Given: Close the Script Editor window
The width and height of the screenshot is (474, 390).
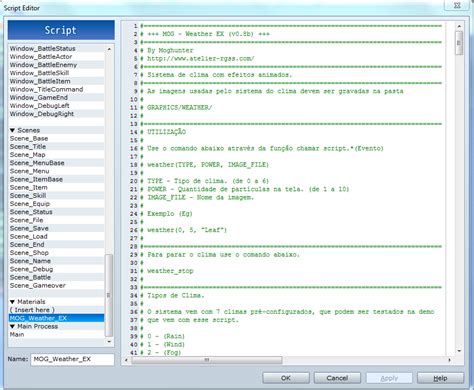Looking at the screenshot, I should tap(457, 5).
